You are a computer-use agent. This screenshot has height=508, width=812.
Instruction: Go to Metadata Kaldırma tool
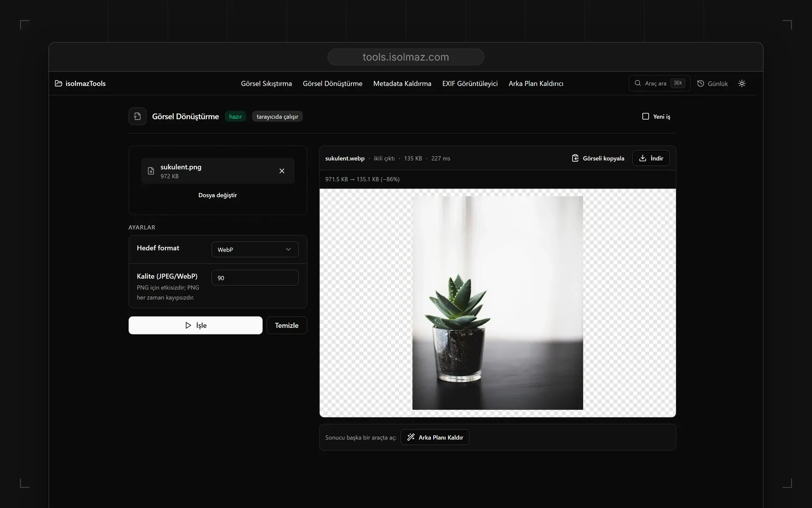tap(402, 83)
